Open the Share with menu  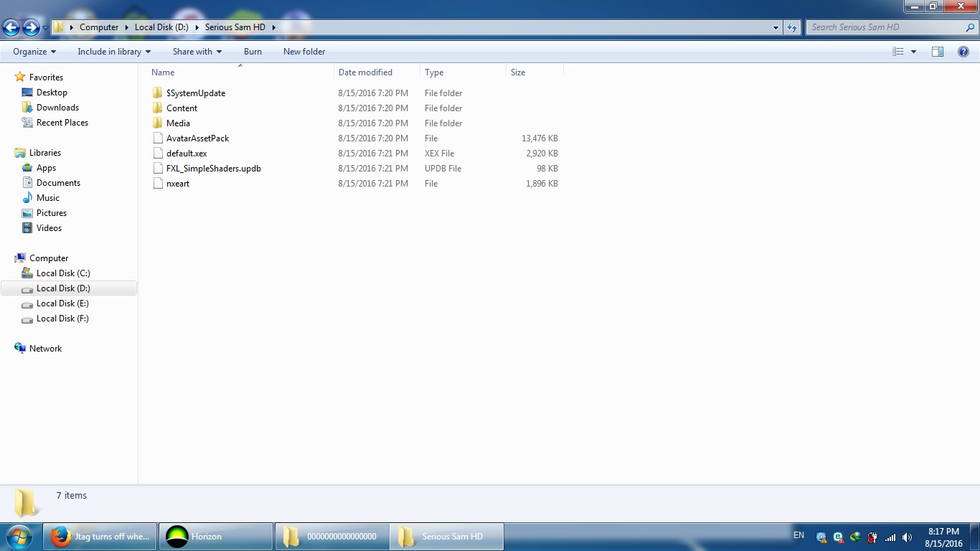click(x=197, y=52)
